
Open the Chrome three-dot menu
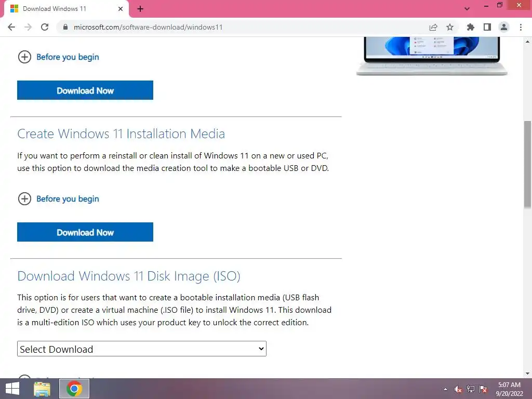tap(521, 27)
